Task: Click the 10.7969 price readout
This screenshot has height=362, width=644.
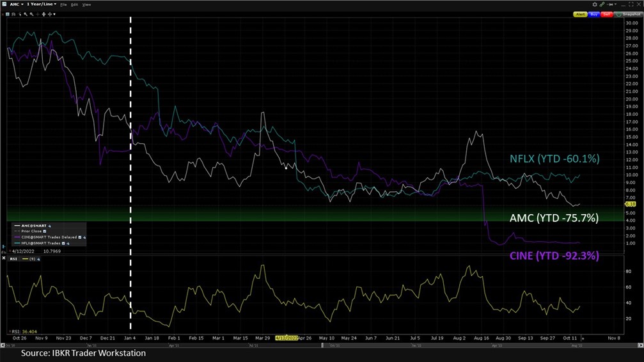Action: click(x=52, y=251)
